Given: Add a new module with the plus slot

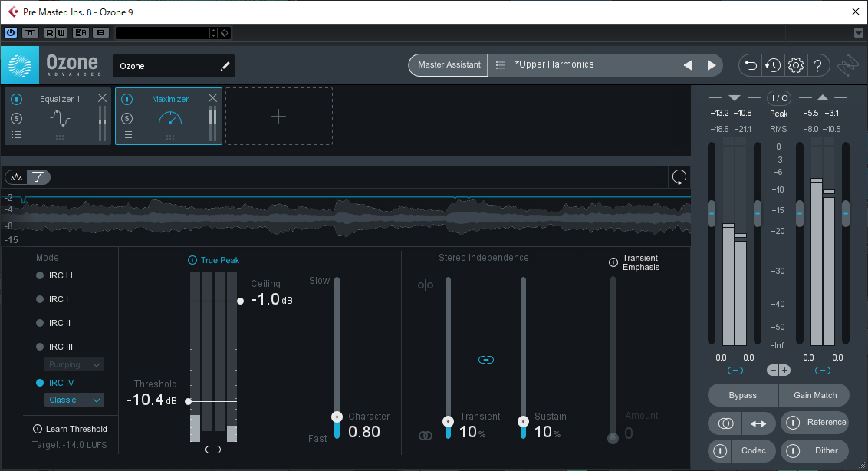Looking at the screenshot, I should coord(279,117).
